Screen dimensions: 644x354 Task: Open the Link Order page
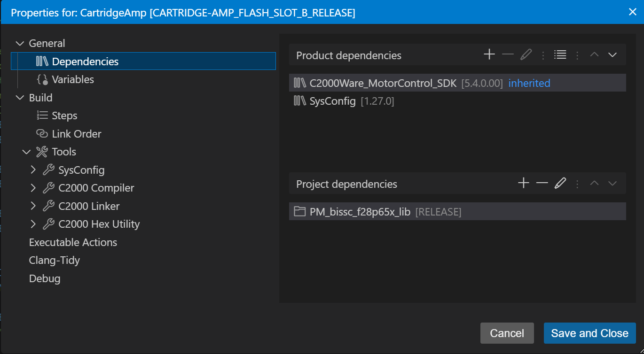[77, 134]
